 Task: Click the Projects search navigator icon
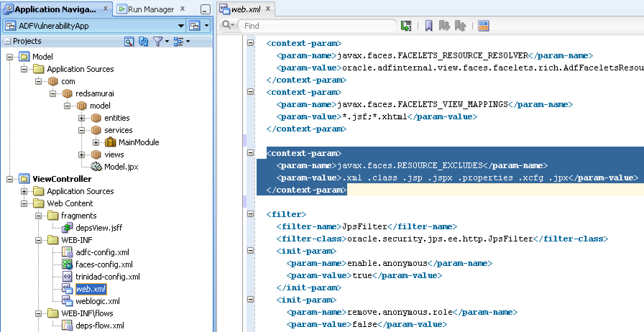129,42
